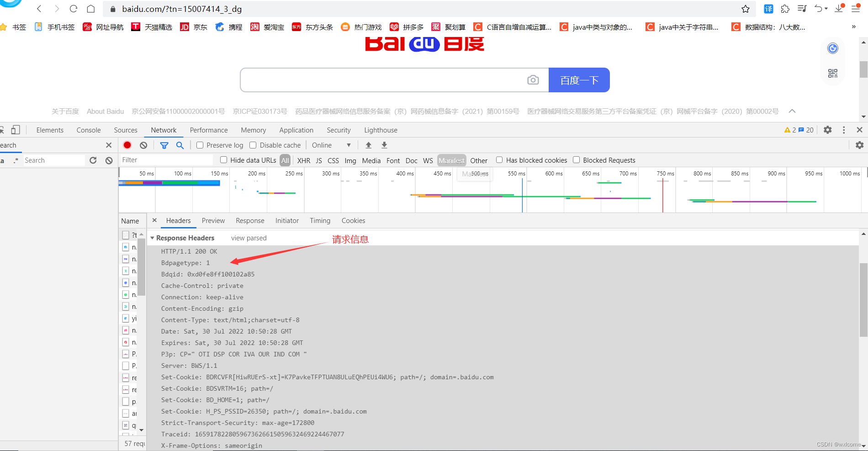
Task: Refresh the search results in search pane
Action: click(93, 160)
